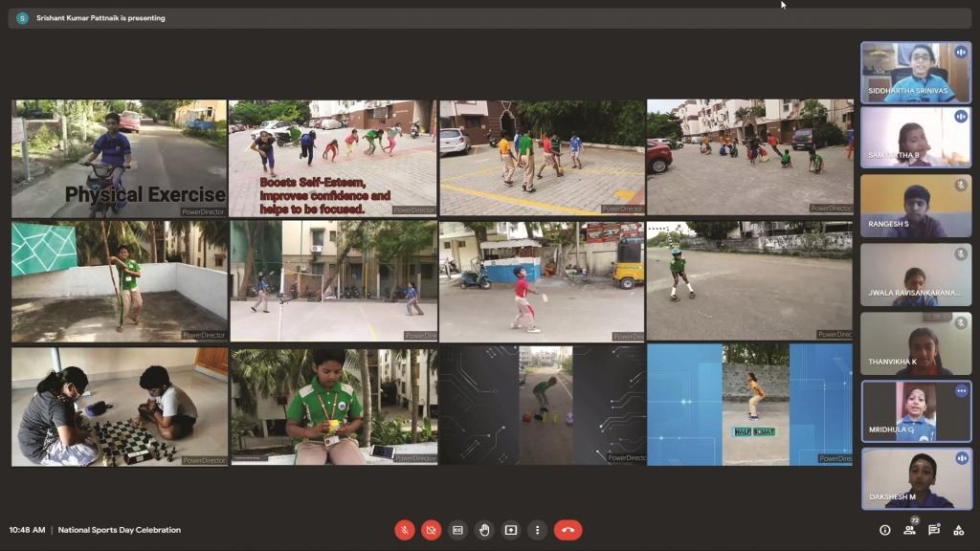This screenshot has height=551, width=980.
Task: Click the National Sports Day Celebration meeting title
Action: (120, 530)
